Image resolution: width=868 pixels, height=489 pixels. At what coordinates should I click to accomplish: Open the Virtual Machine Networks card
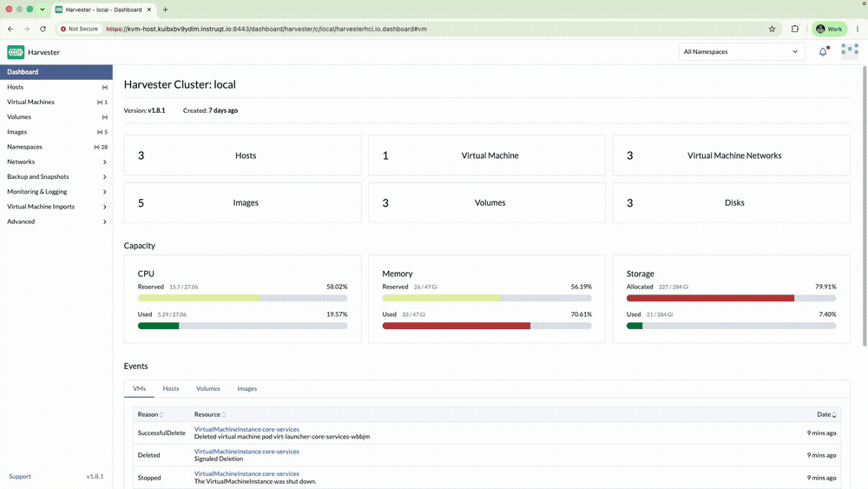[731, 155]
